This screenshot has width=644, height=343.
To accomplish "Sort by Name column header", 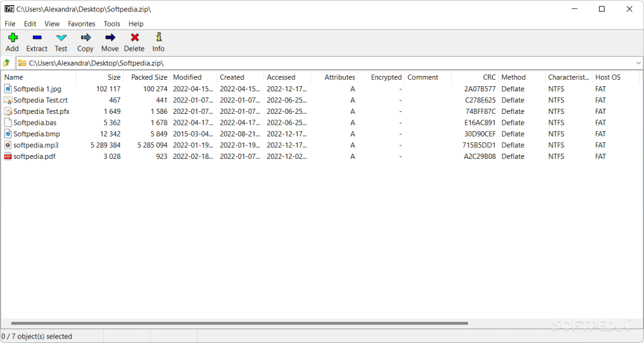I will point(39,77).
